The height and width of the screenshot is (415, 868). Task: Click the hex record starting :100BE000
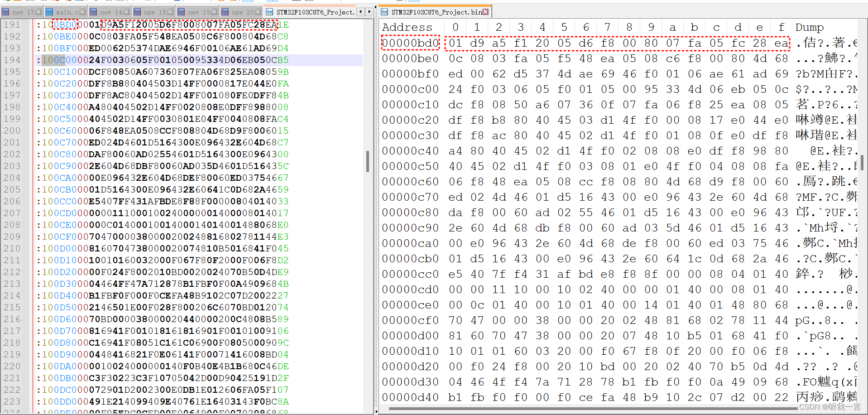[163, 36]
